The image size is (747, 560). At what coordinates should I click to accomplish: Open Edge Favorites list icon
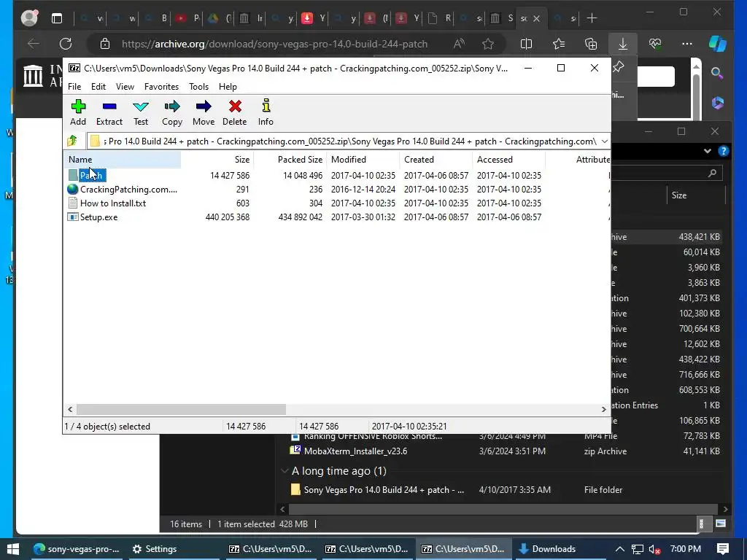[559, 44]
